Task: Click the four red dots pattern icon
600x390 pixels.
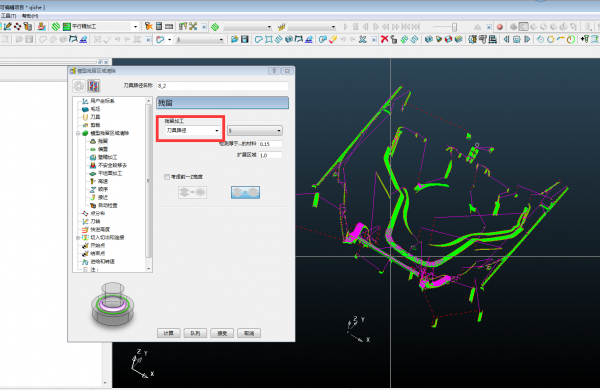Action: pyautogui.click(x=18, y=26)
